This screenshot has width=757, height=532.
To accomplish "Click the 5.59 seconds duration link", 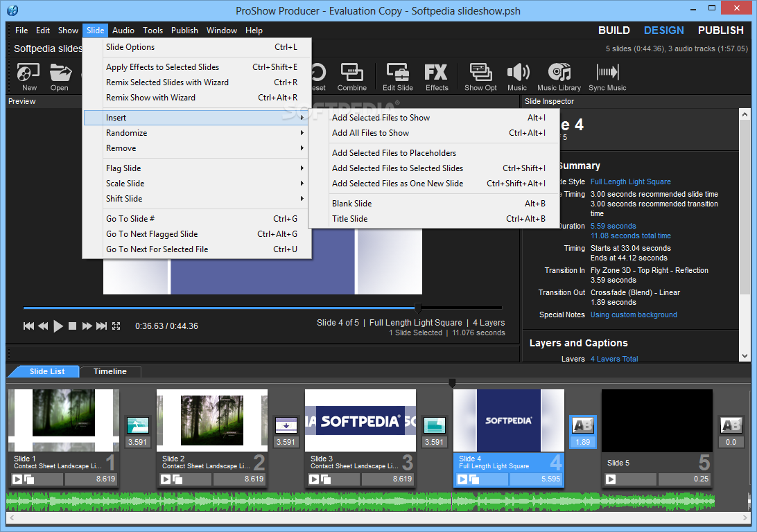I will click(613, 227).
